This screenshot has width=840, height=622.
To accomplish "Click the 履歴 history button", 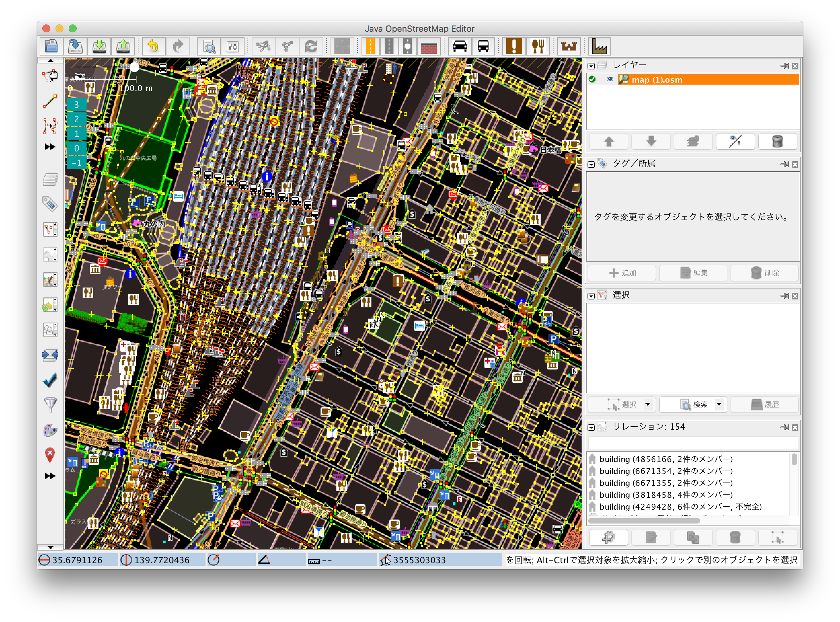I will [x=765, y=405].
